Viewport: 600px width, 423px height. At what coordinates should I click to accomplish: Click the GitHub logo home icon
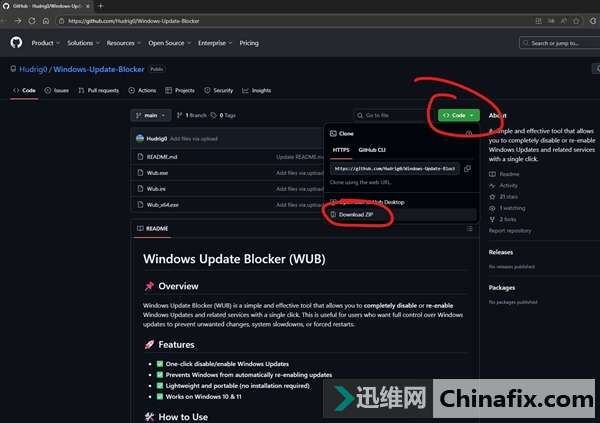pyautogui.click(x=16, y=42)
